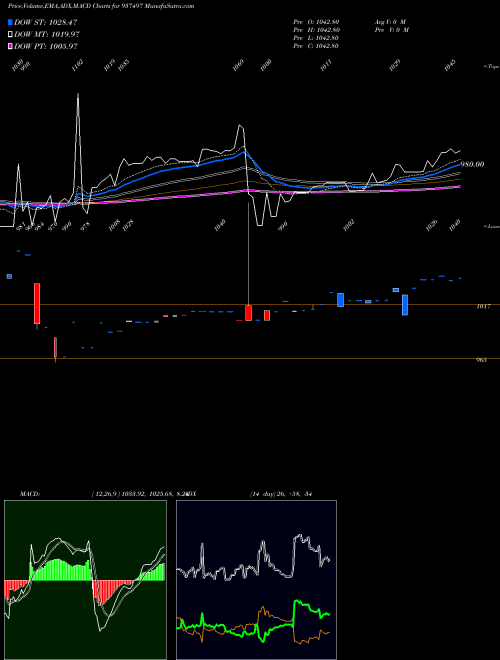The width and height of the screenshot is (500, 660).
Task: Click the 1017 level label on right axis
Action: pyautogui.click(x=482, y=306)
